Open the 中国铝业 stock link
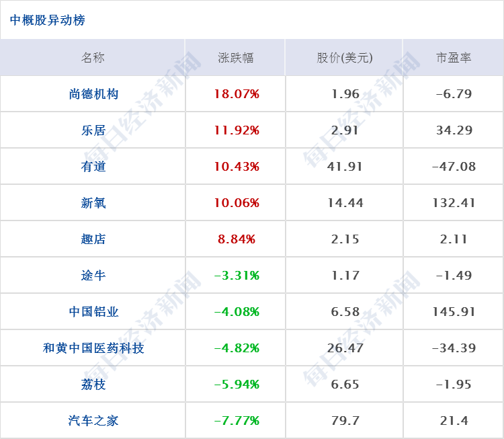Screen dimensions: 504x439 coord(93,312)
